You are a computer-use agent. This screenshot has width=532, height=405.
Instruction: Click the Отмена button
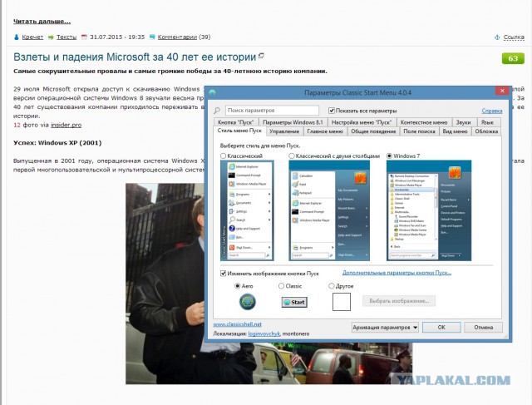click(x=484, y=328)
